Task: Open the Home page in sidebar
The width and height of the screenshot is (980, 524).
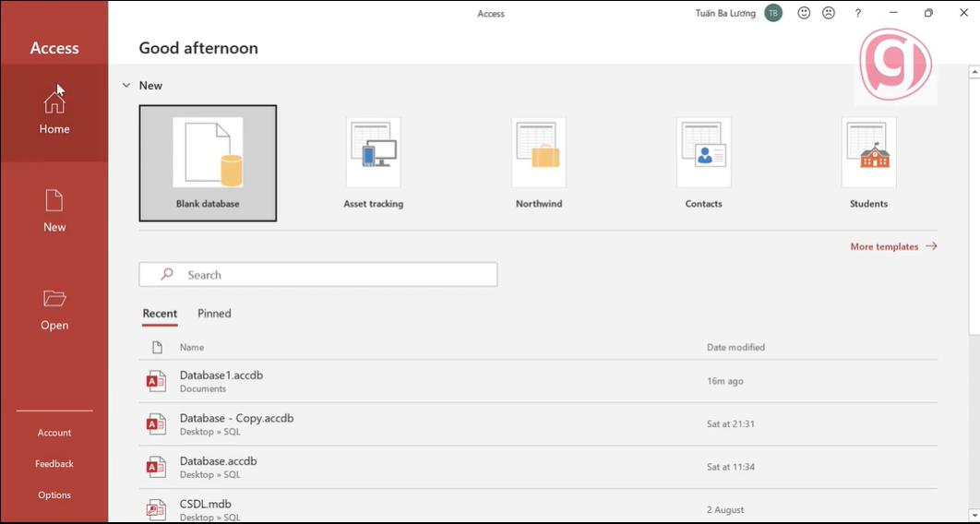Action: pyautogui.click(x=54, y=113)
